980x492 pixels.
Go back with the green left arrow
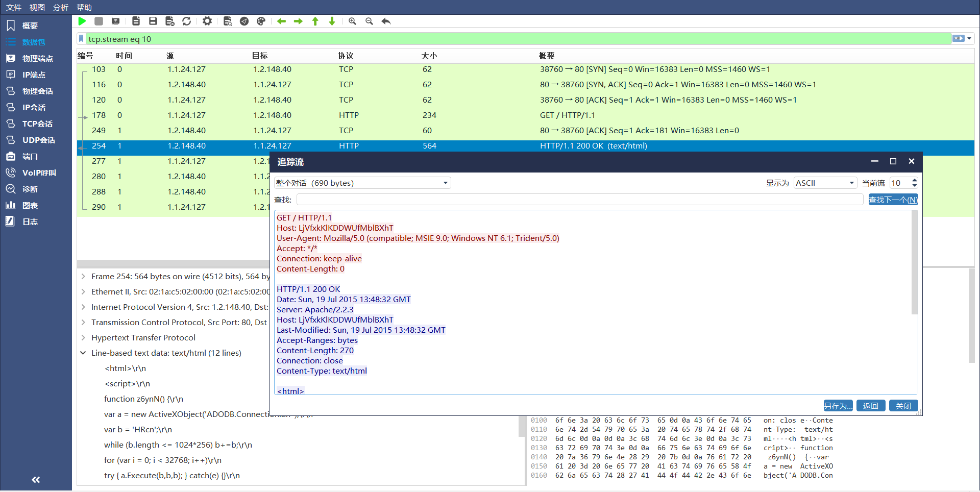[x=281, y=21]
